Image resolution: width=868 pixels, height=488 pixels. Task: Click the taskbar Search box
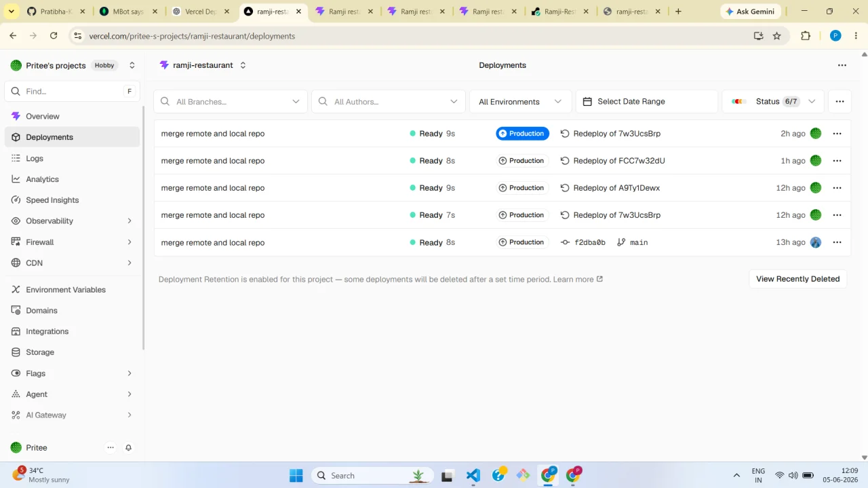pos(372,476)
